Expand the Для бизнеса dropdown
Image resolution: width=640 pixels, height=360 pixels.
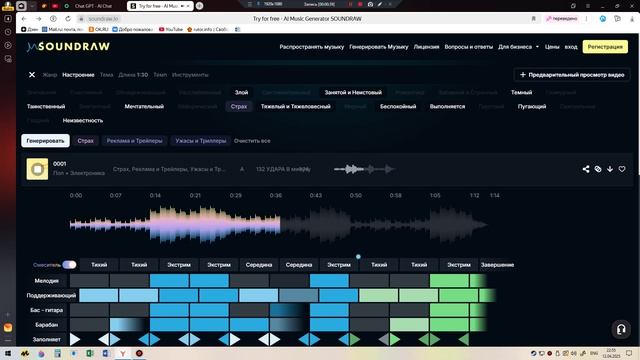tap(518, 47)
